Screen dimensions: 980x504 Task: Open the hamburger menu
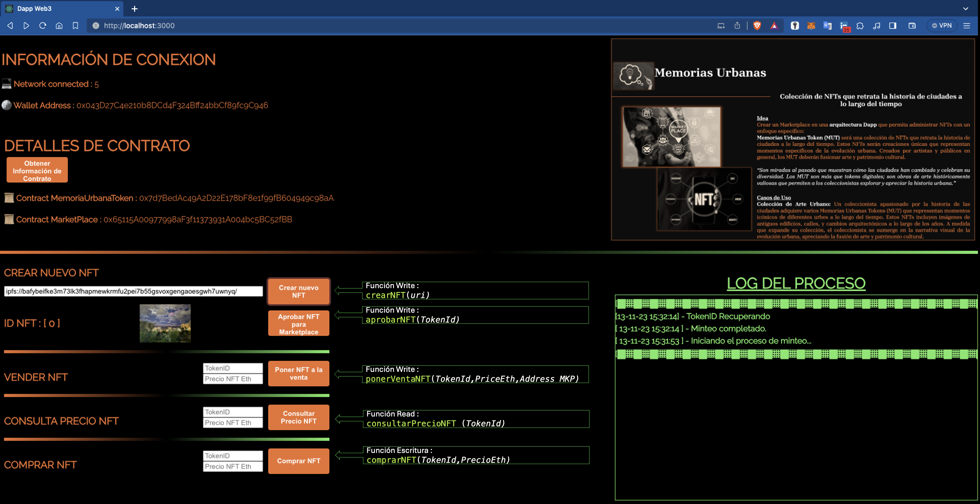(x=967, y=25)
